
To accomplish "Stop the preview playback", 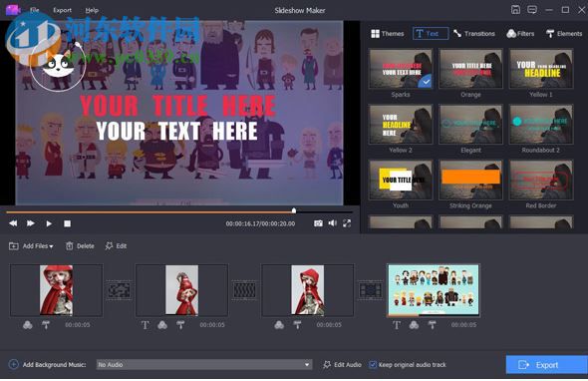I will point(67,223).
